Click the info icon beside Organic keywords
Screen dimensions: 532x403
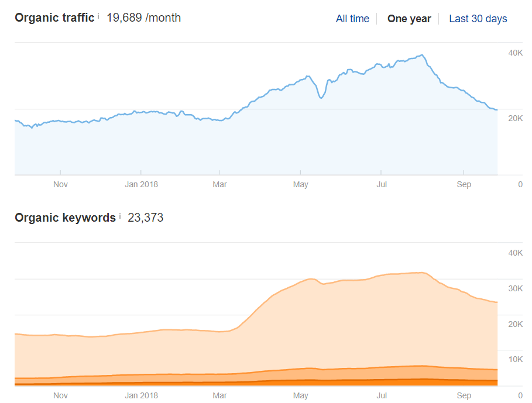click(120, 216)
